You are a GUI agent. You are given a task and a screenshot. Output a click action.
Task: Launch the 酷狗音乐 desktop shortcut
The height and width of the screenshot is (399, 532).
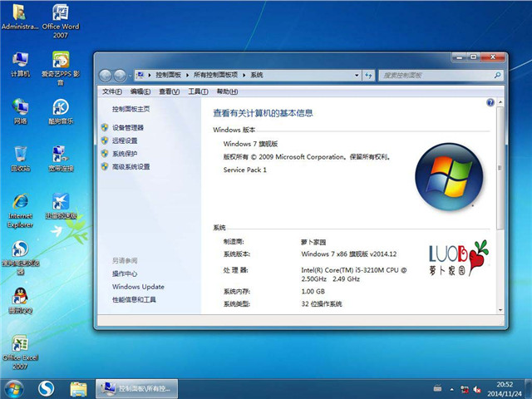point(61,111)
